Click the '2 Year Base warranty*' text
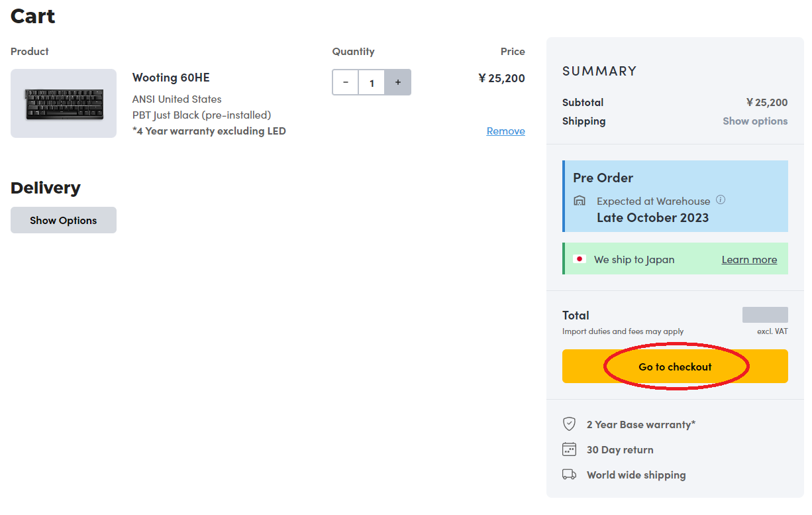Image resolution: width=812 pixels, height=515 pixels. (640, 425)
